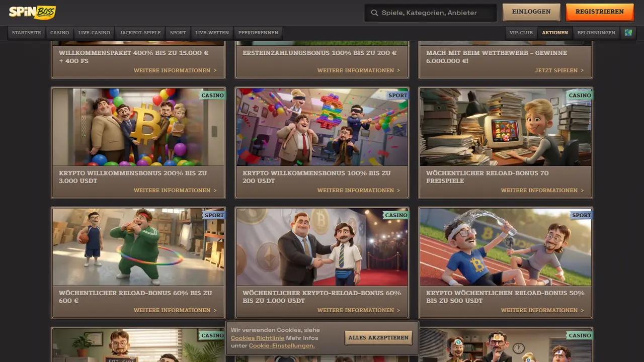This screenshot has width=644, height=362.
Task: Click the Wöchentlicher Reload-Bonus 60% bis 600 € title
Action: (x=135, y=297)
